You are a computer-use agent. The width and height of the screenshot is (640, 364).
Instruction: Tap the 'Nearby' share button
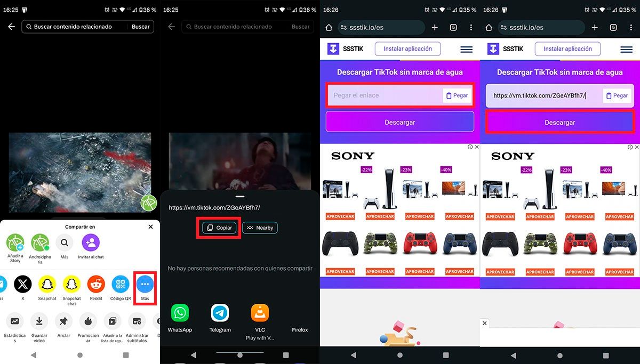[x=260, y=228]
